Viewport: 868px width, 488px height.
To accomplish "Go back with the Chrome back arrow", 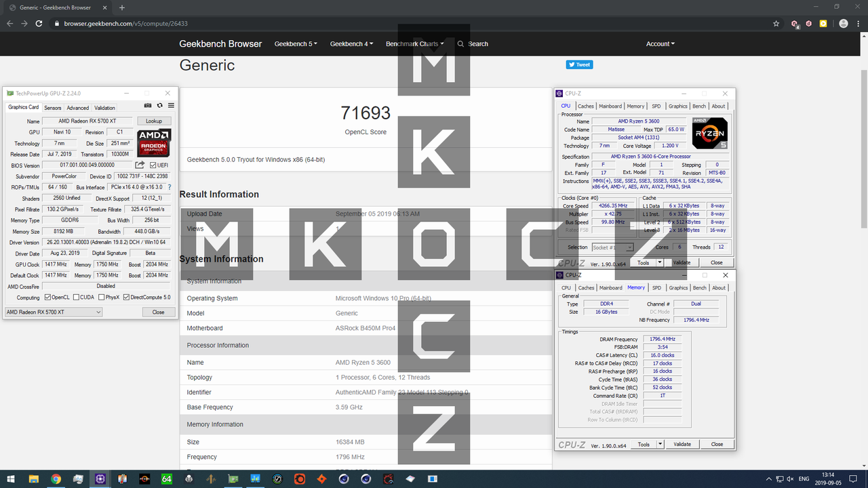I will [x=10, y=23].
